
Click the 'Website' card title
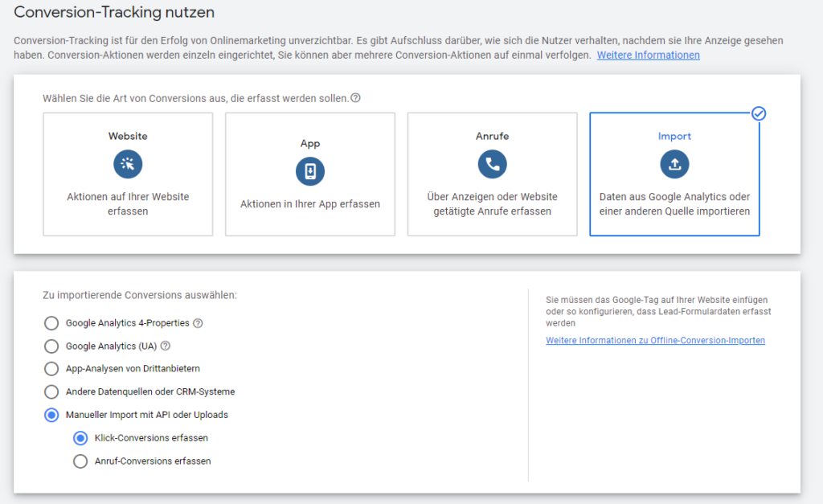128,136
